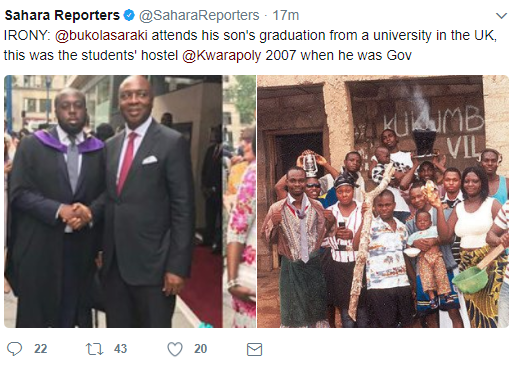Click the reply count 22
Image resolution: width=513 pixels, height=365 pixels.
41,349
